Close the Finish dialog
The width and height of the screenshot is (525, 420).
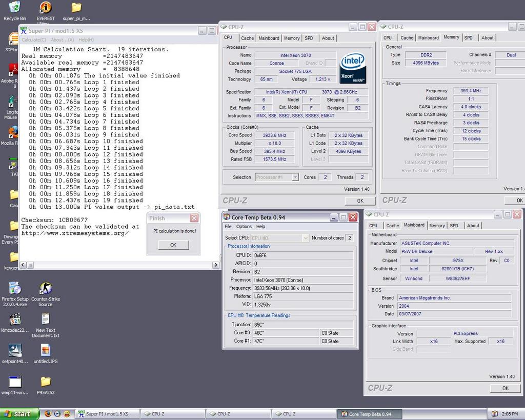[194, 218]
